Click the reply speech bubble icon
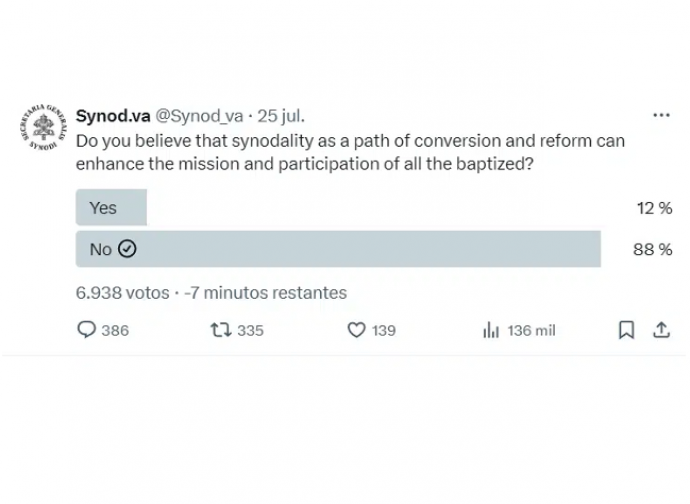 [x=86, y=330]
